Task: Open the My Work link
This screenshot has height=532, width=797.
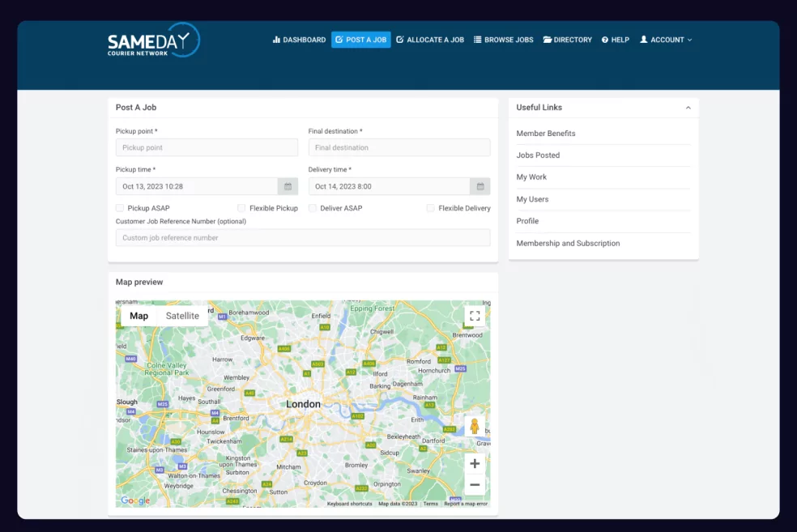Action: 531,177
